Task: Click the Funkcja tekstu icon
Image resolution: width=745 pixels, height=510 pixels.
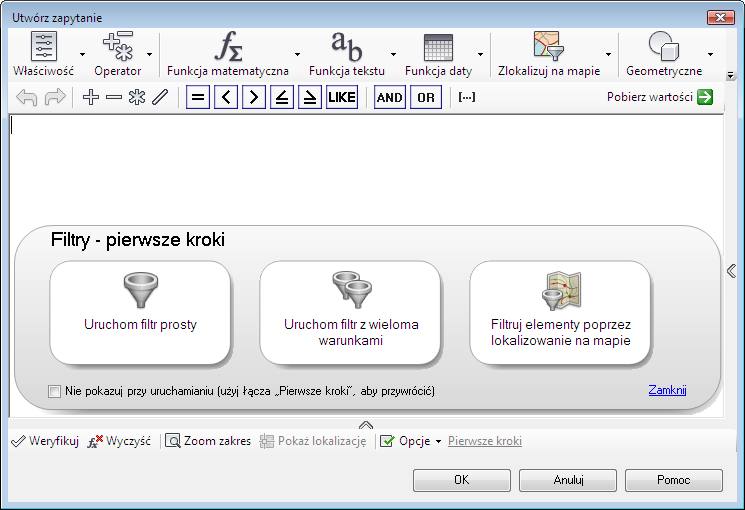Action: pos(347,46)
